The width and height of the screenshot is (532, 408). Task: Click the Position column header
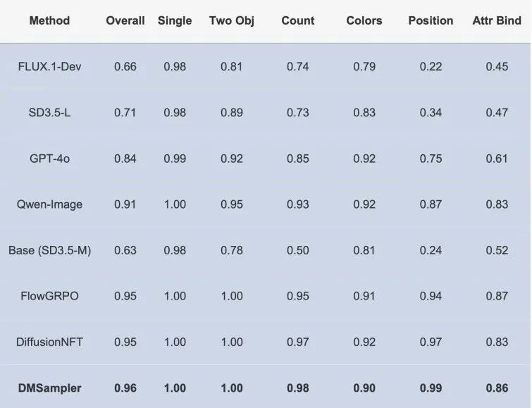click(x=431, y=20)
